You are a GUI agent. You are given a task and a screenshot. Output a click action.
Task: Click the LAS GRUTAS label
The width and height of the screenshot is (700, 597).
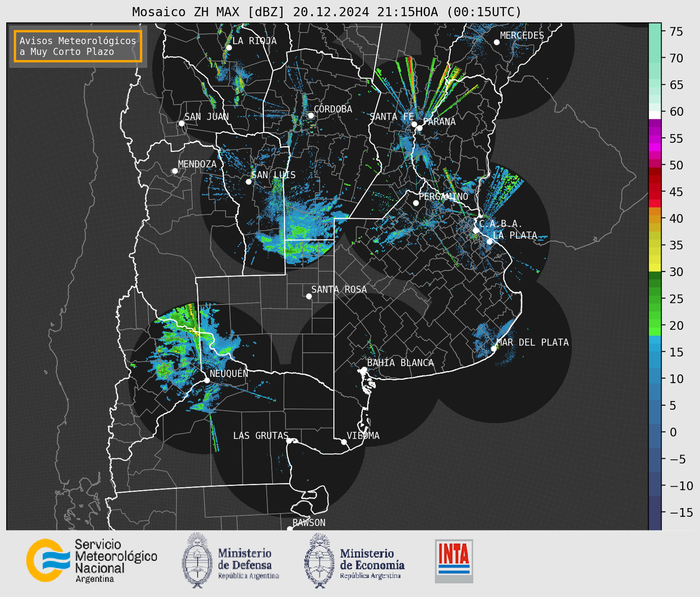[x=261, y=436]
